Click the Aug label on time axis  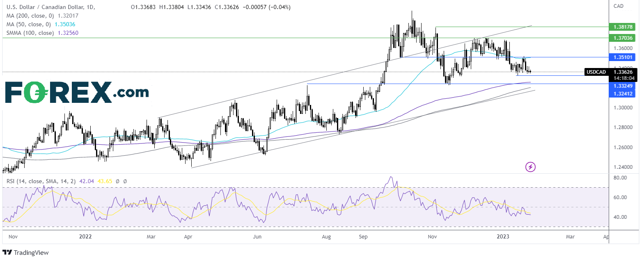click(x=326, y=236)
